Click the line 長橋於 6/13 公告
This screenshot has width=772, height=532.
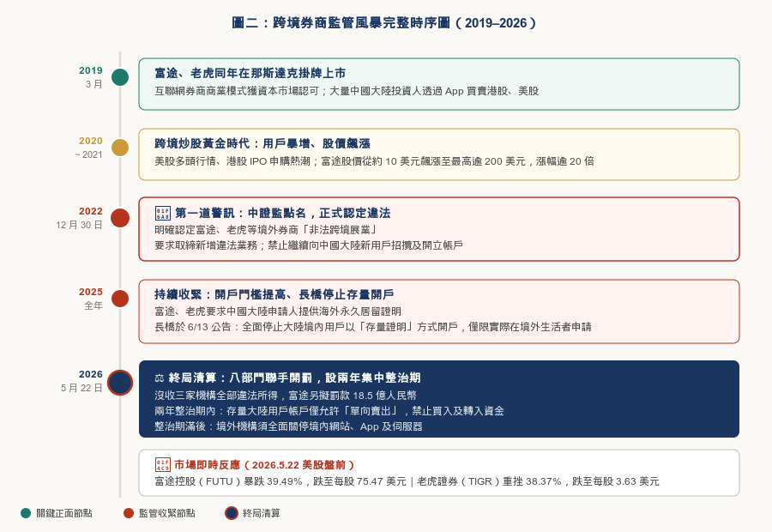pos(373,327)
